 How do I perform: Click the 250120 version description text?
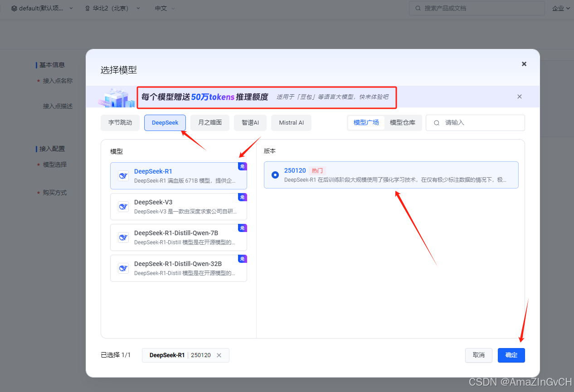click(395, 180)
